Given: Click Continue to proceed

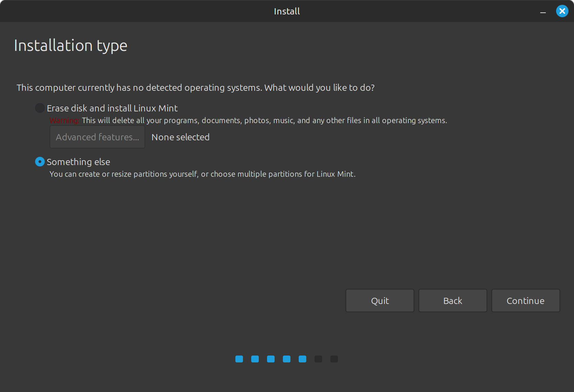Looking at the screenshot, I should pyautogui.click(x=526, y=301).
